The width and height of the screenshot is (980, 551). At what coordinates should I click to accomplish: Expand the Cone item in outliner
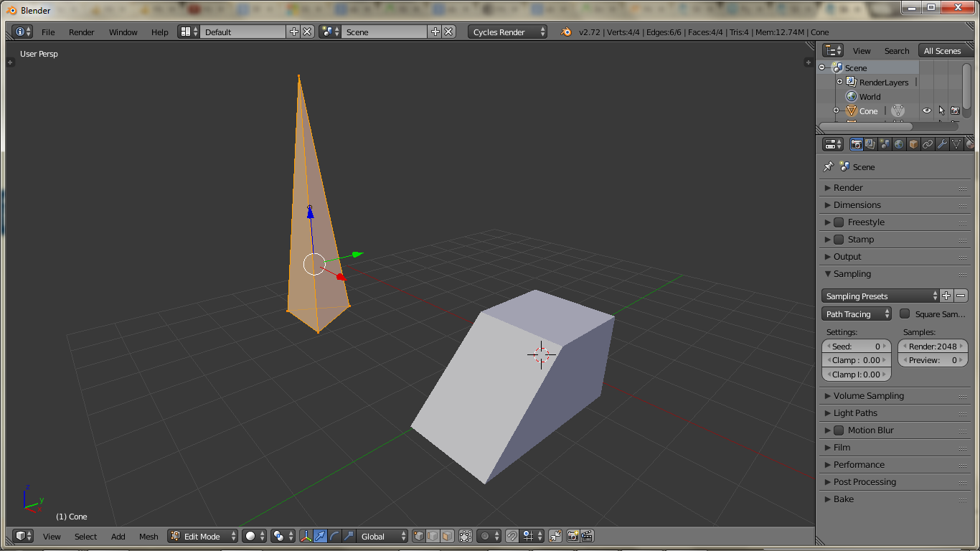point(836,110)
